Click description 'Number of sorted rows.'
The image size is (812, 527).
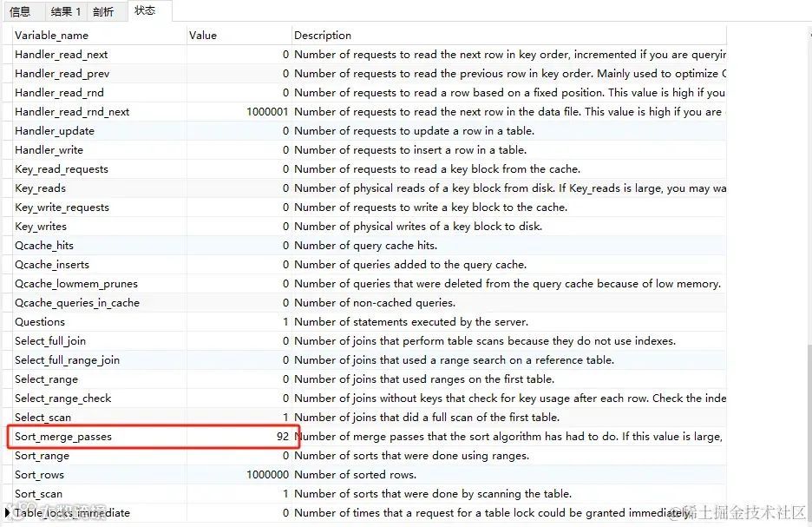click(x=356, y=475)
